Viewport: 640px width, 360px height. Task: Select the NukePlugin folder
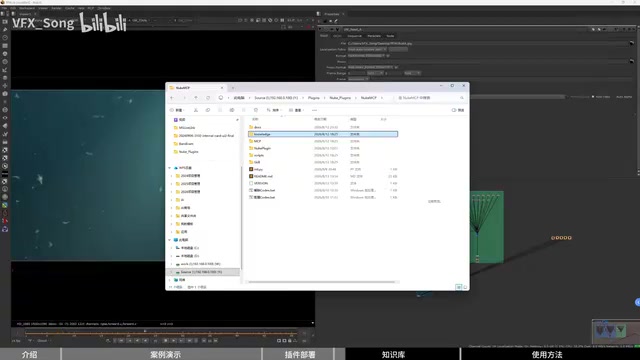point(322,148)
